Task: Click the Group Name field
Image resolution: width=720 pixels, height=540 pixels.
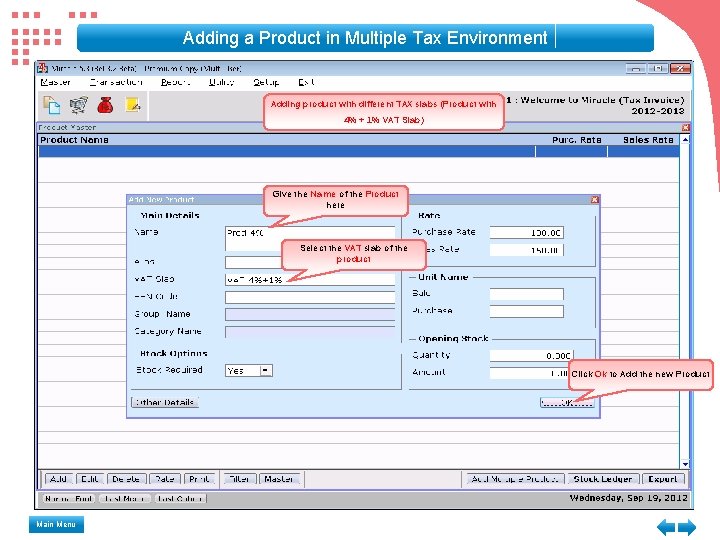Action: click(310, 315)
